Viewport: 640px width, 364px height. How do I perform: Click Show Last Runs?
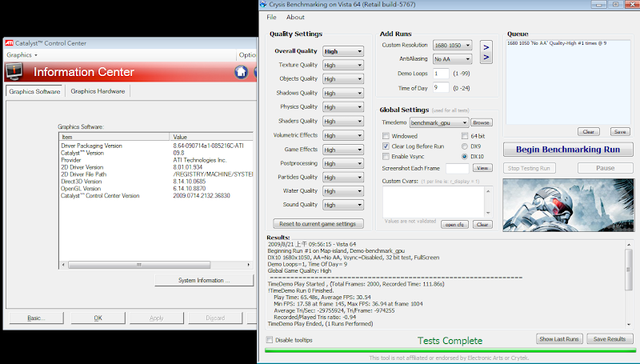[x=558, y=339]
